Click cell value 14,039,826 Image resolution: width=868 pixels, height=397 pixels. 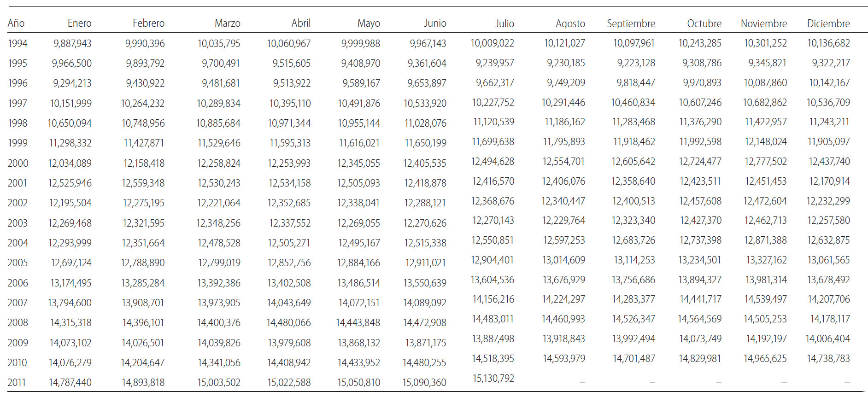click(219, 343)
